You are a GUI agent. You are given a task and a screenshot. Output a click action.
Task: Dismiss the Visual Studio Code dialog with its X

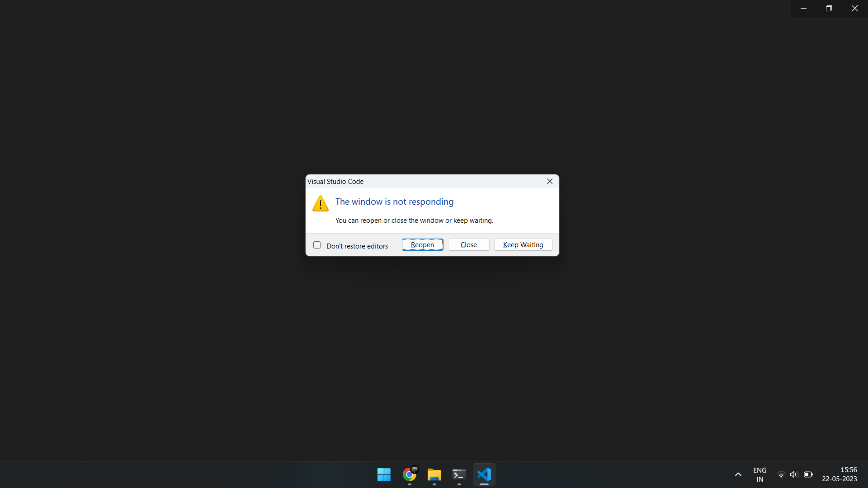(549, 181)
